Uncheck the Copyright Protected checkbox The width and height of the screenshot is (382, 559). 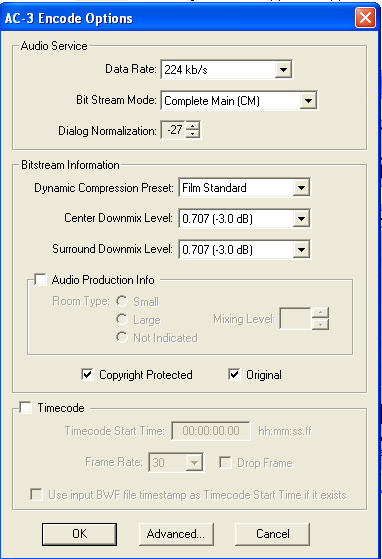tap(87, 375)
